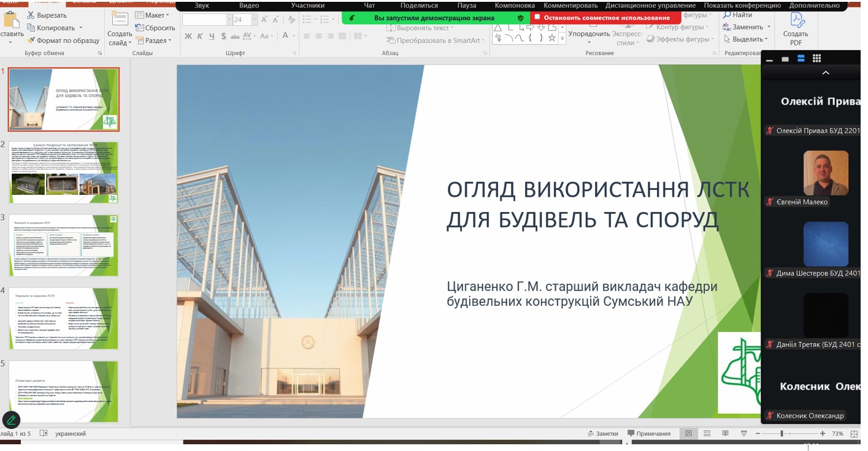
Task: Toggle the Comments (Примечания) pane
Action: click(x=648, y=433)
